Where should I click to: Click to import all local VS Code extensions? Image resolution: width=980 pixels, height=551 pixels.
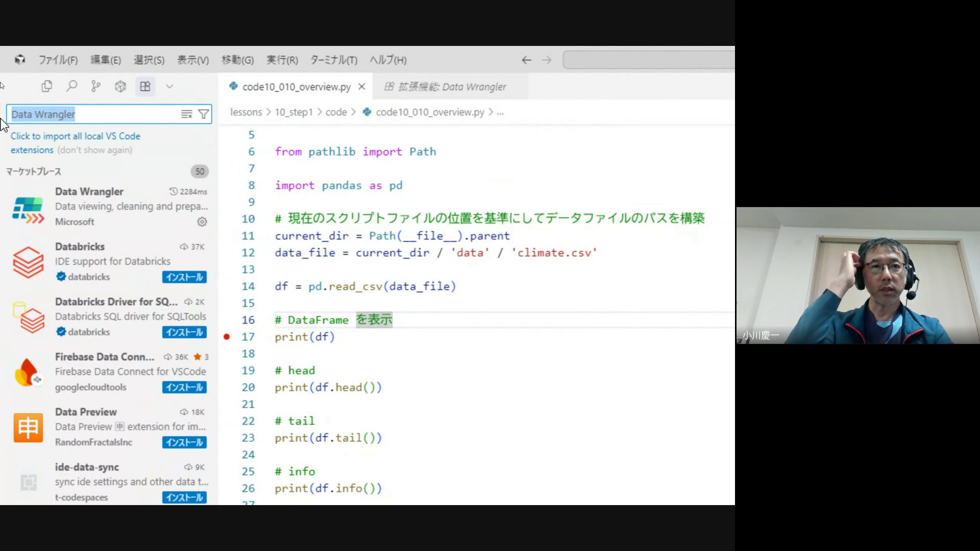point(75,136)
